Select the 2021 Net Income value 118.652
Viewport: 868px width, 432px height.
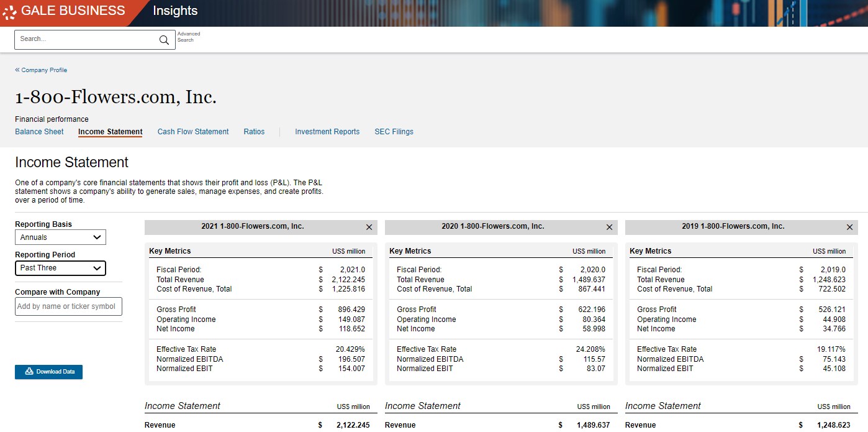tap(352, 329)
